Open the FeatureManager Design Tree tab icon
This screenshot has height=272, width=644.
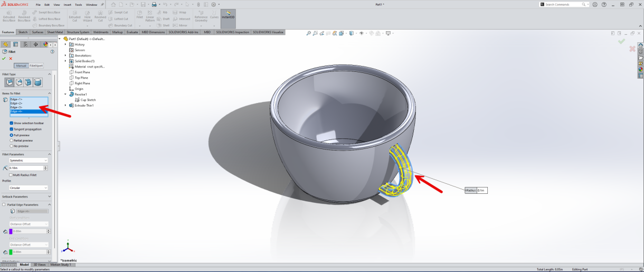tap(6, 44)
